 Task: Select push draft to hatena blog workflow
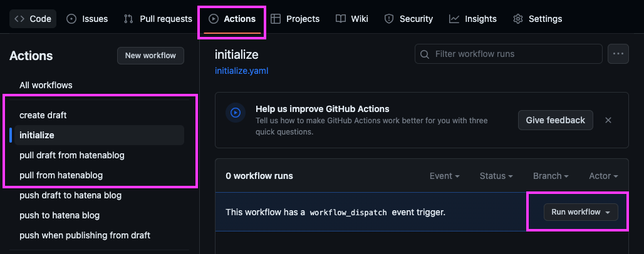(71, 195)
